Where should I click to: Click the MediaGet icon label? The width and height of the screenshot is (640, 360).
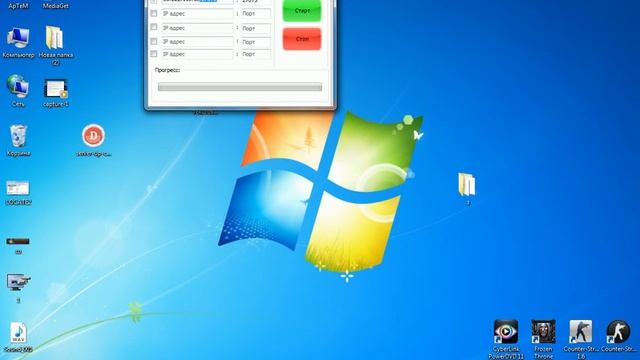tap(56, 6)
